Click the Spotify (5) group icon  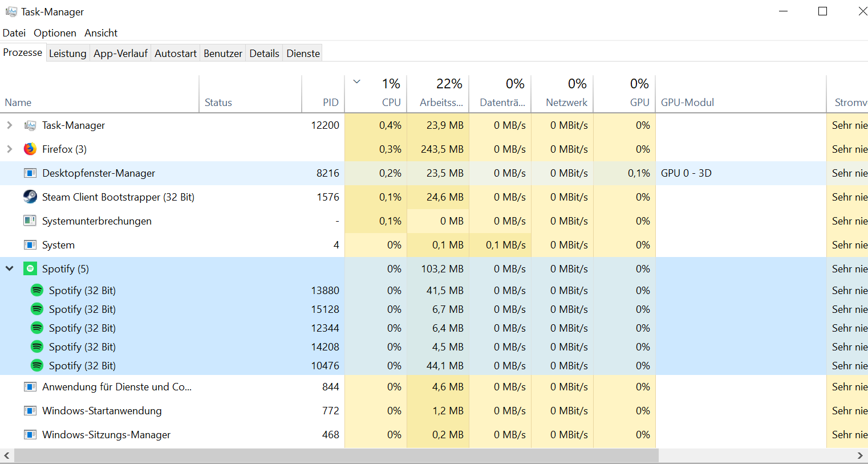tap(30, 269)
